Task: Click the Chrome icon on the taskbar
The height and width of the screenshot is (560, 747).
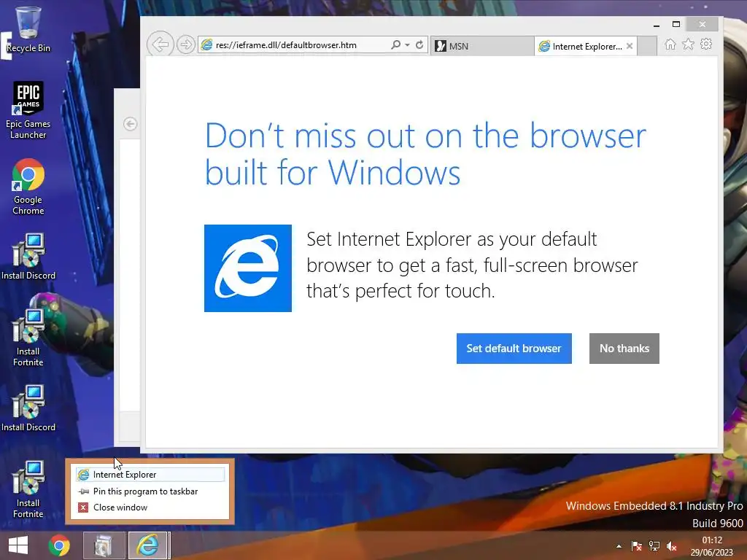Action: (x=59, y=545)
